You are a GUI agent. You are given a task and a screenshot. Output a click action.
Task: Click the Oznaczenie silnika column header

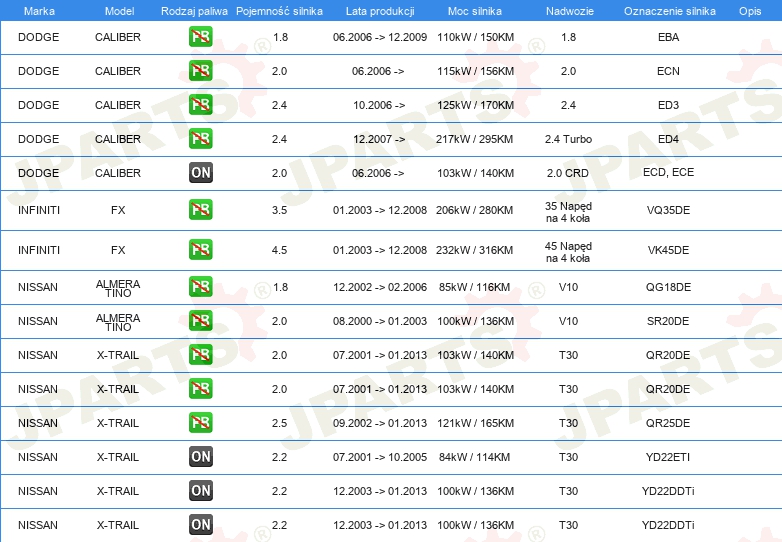coord(667,10)
